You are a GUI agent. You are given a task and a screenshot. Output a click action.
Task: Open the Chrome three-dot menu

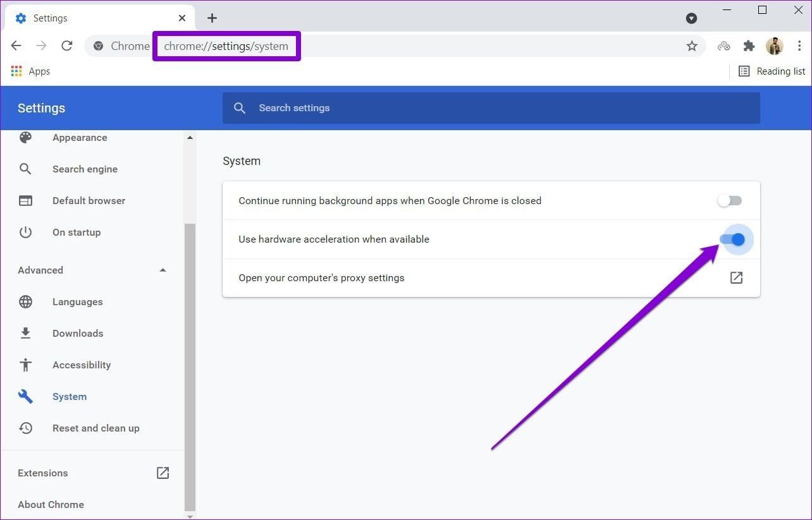point(800,45)
